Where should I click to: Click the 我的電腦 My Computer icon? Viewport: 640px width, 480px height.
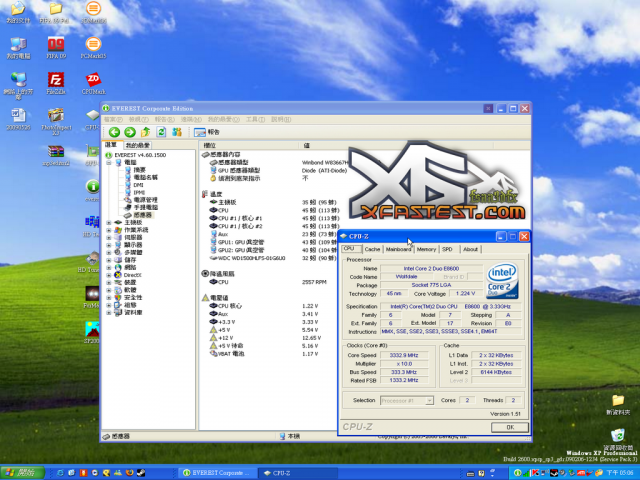18,48
